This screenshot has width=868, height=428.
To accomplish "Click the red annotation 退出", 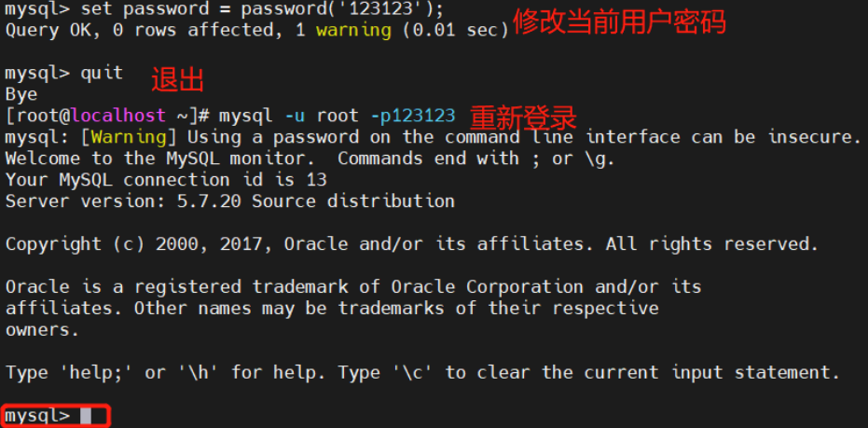I will point(177,80).
